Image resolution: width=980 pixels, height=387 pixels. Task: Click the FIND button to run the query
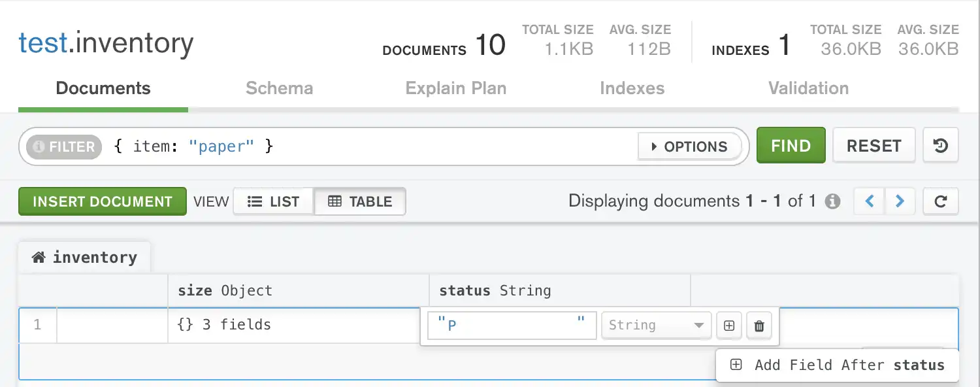coord(791,145)
